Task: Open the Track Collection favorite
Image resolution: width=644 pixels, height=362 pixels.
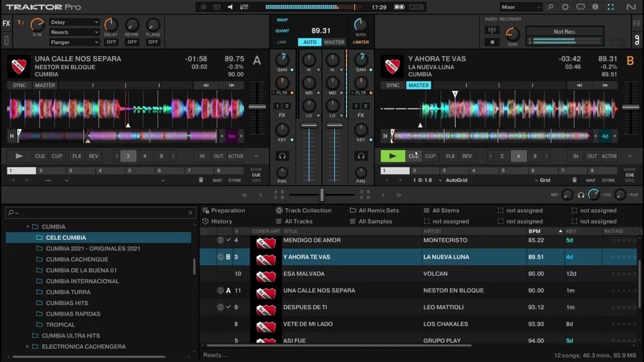Action: pos(303,211)
